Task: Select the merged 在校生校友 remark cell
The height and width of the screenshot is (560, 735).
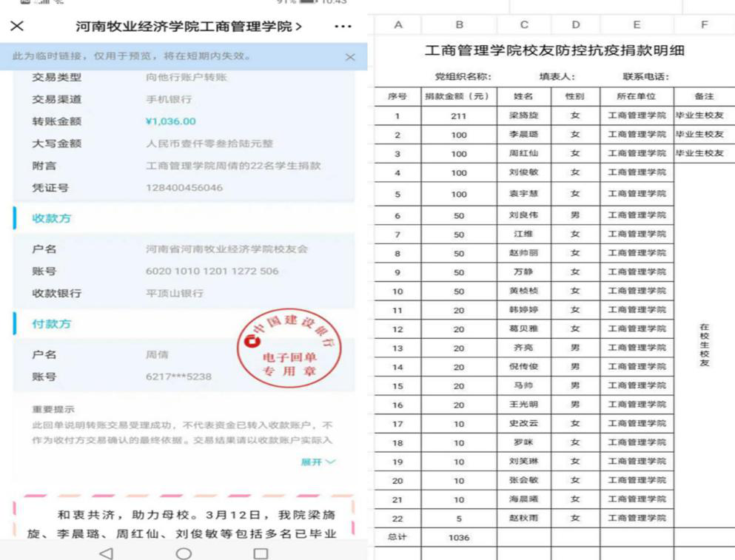Action: [704, 345]
